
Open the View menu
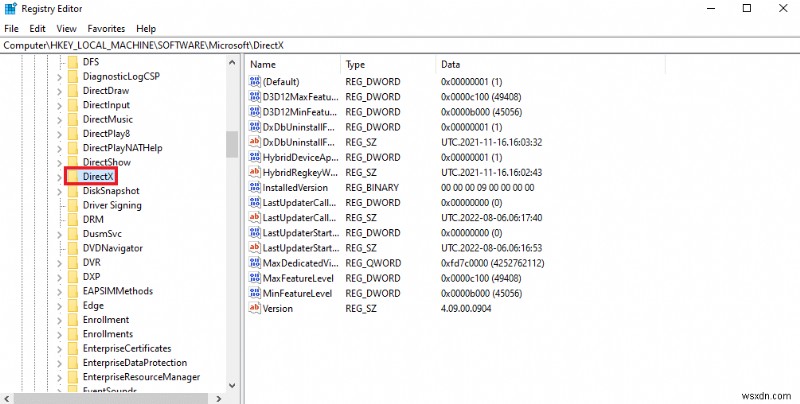pyautogui.click(x=66, y=29)
